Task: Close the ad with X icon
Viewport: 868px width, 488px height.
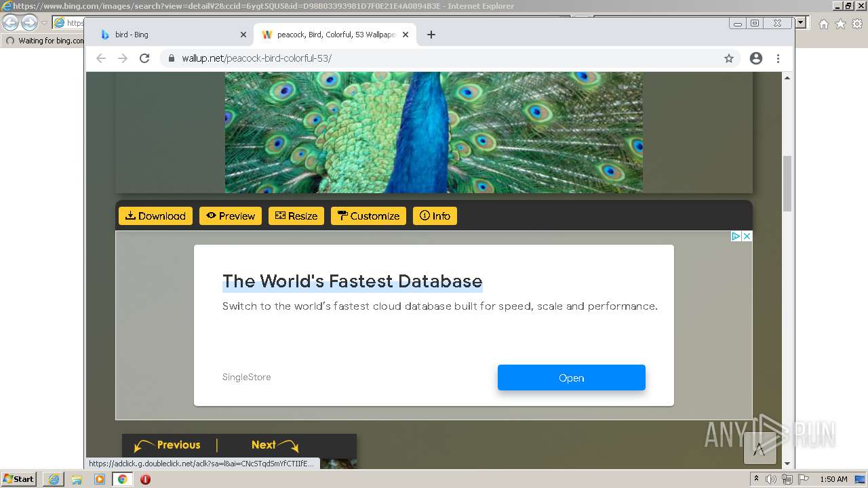Action: click(x=747, y=236)
